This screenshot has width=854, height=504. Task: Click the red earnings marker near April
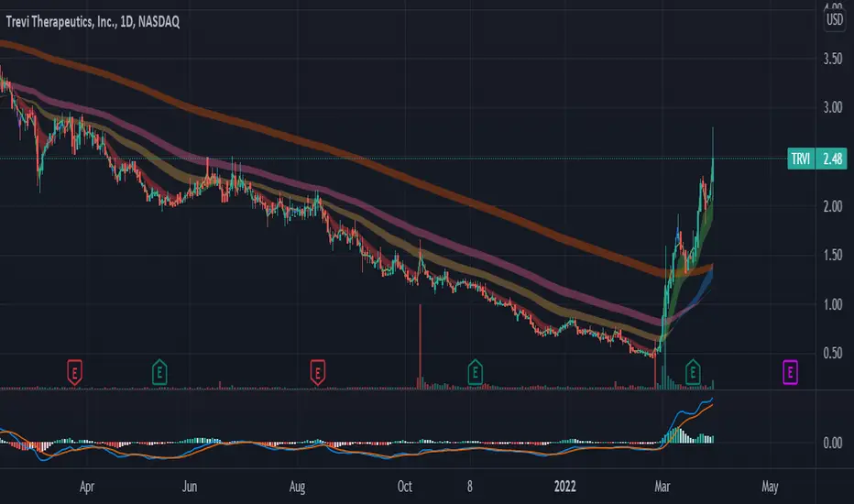pyautogui.click(x=74, y=372)
